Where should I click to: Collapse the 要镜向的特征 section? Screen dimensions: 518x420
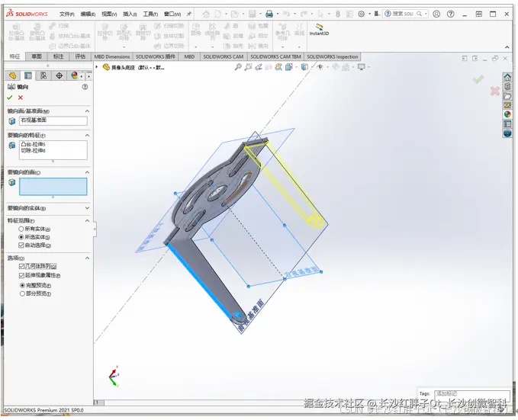87,136
